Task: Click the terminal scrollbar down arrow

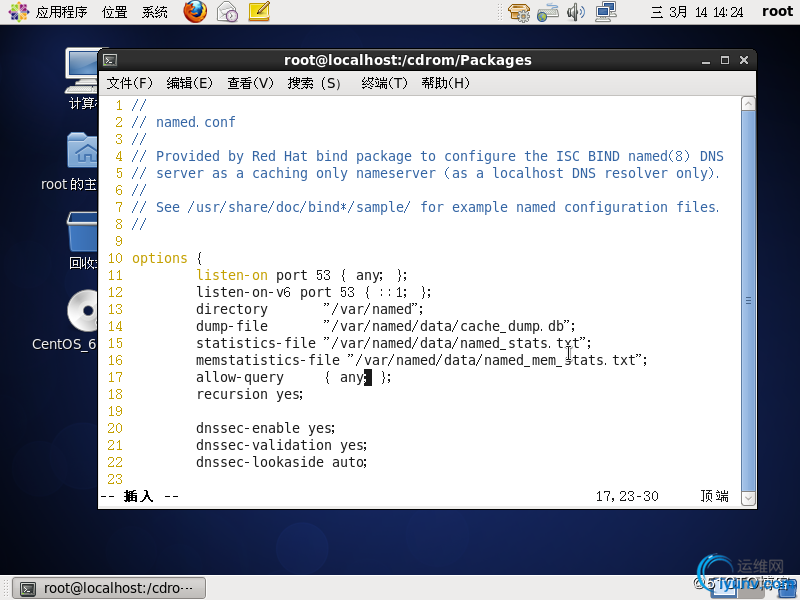Action: (x=748, y=498)
